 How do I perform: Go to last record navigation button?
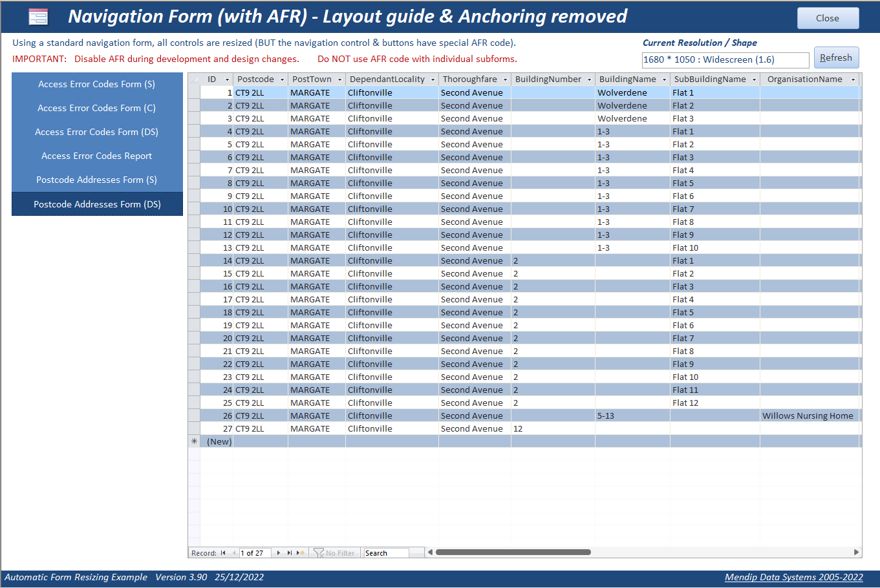(290, 553)
